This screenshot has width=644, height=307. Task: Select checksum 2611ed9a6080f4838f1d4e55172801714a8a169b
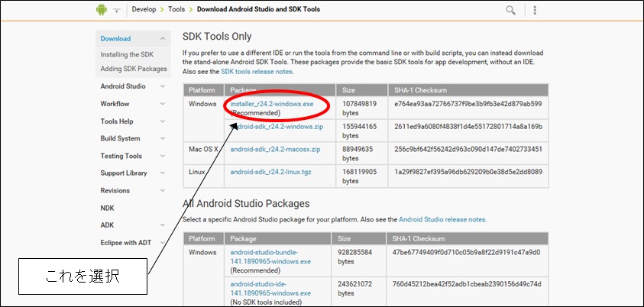(468, 127)
